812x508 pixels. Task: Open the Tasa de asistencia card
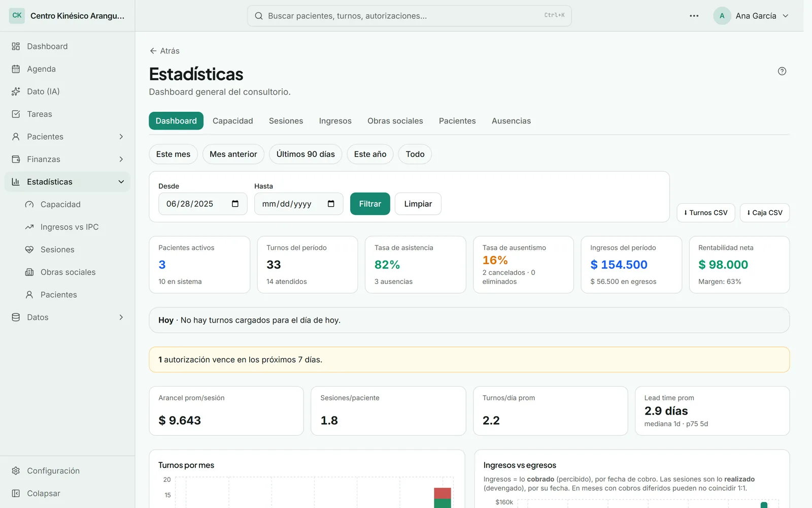click(415, 265)
